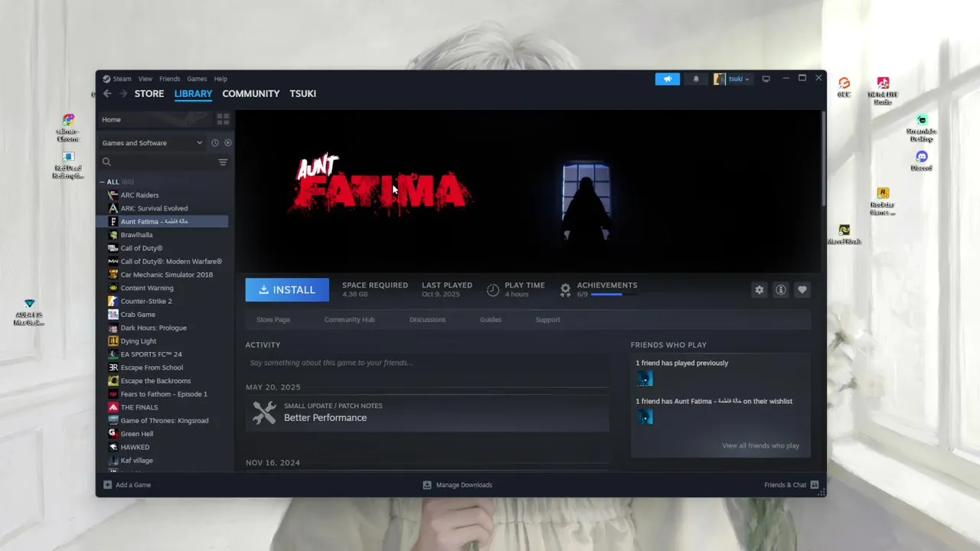Open the Games menu
The width and height of the screenshot is (980, 551).
pyautogui.click(x=197, y=79)
